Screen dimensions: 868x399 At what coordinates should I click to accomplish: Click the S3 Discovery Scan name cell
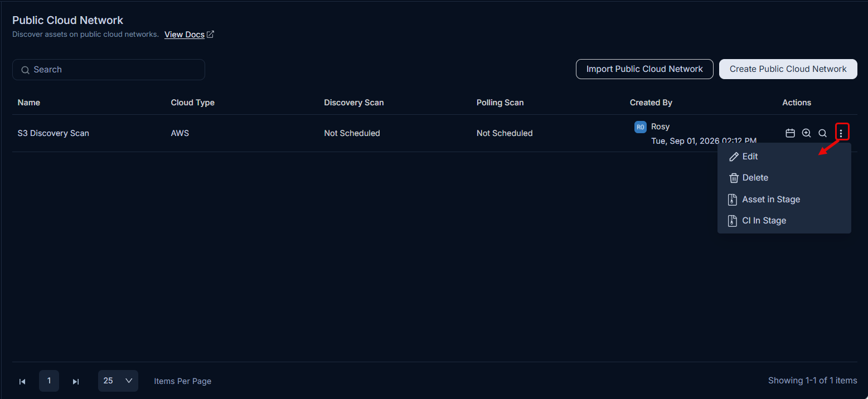(x=54, y=133)
